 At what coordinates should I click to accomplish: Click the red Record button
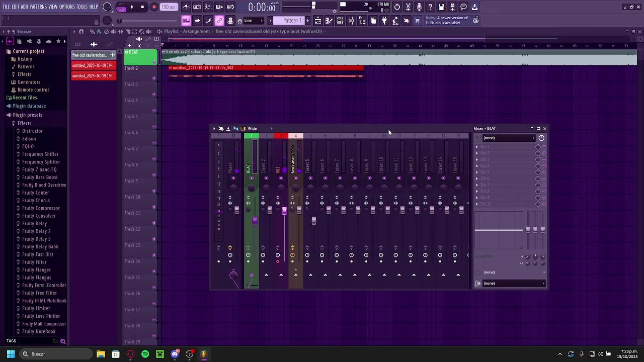click(x=154, y=7)
